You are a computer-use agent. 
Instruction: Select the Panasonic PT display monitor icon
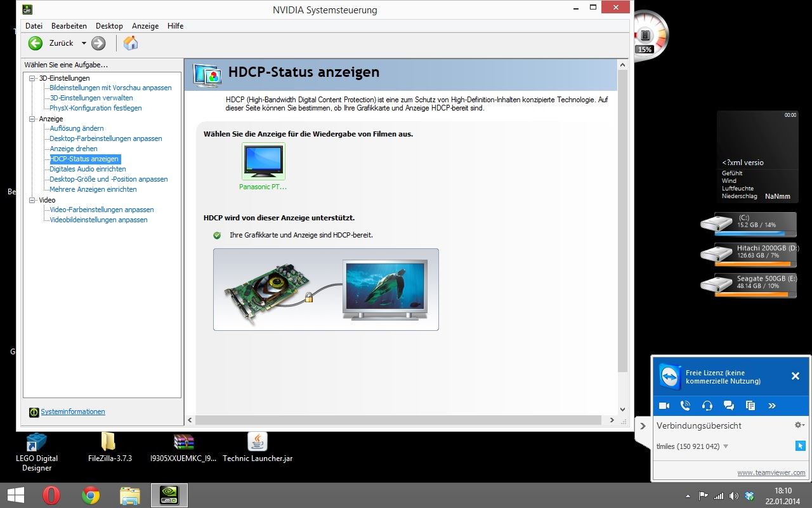[x=263, y=161]
